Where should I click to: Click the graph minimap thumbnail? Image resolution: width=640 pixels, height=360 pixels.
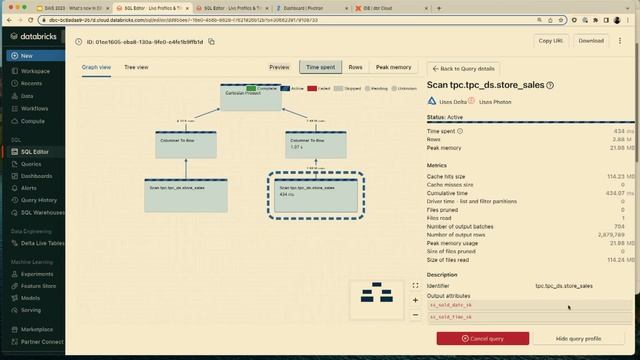376,300
